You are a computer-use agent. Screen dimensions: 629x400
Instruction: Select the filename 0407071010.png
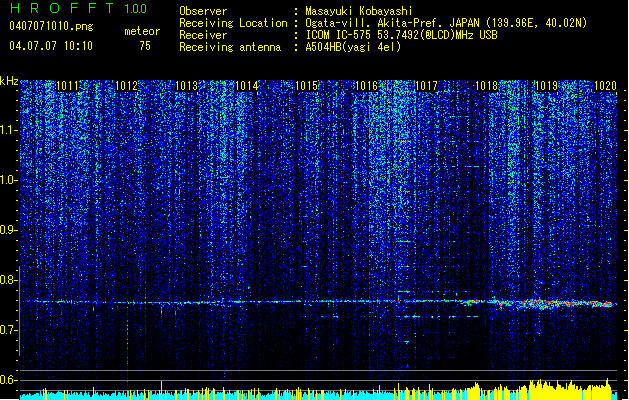[x=51, y=27]
